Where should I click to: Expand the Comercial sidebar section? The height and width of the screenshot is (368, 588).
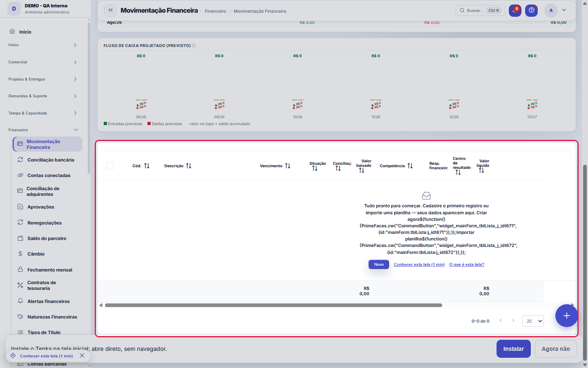point(43,62)
